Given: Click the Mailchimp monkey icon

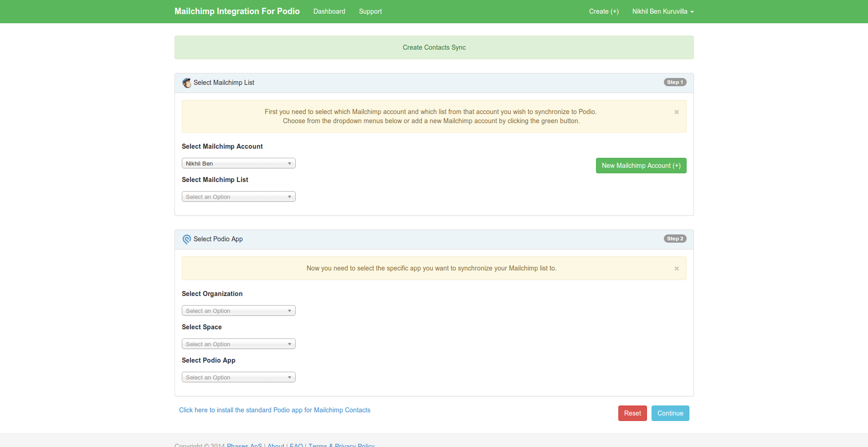Looking at the screenshot, I should [187, 83].
